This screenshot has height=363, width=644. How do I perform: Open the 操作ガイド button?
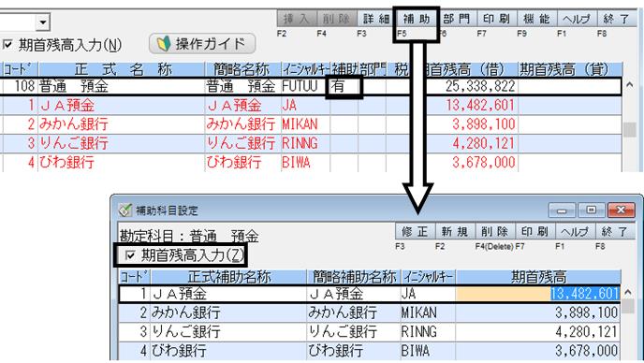(202, 44)
